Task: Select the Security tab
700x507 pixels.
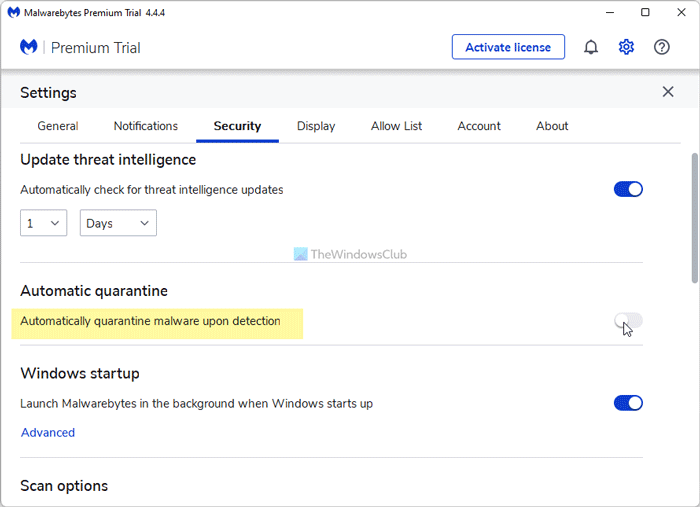Action: [237, 126]
